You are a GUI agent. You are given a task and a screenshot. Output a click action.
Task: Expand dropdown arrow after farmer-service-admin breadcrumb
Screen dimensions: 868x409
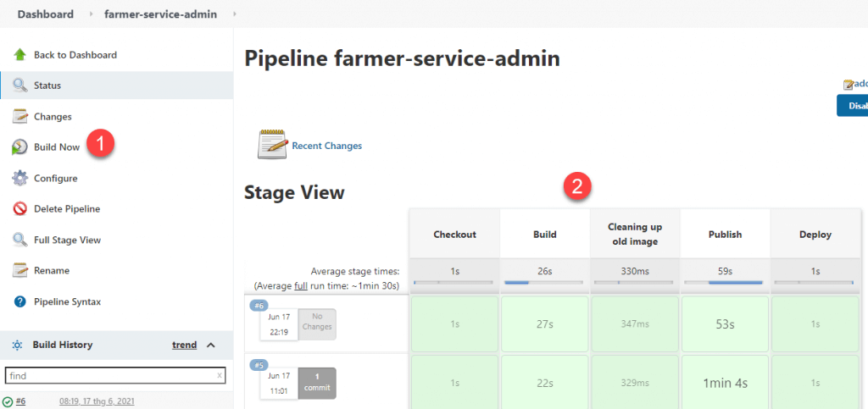point(235,14)
